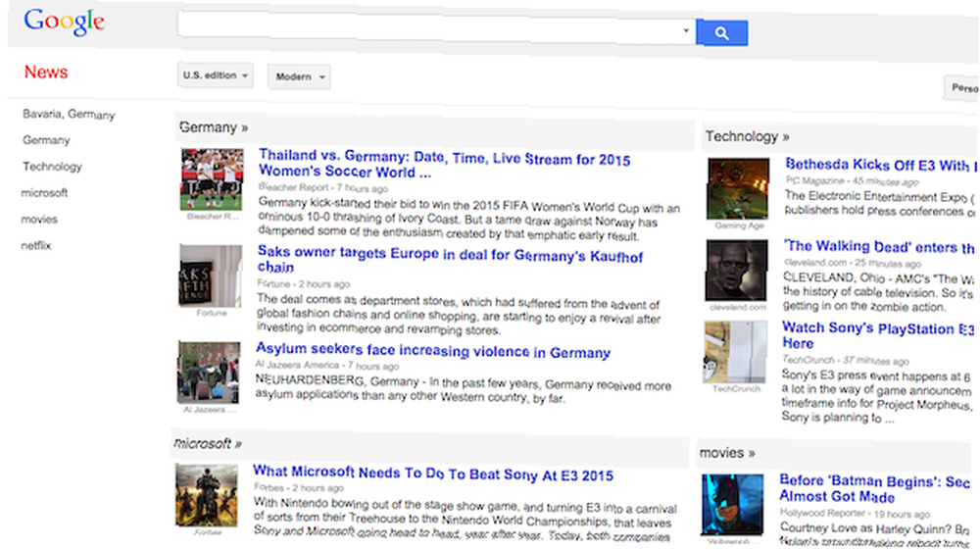980x550 pixels.
Task: Select movies in the left sidebar
Action: click(x=39, y=220)
